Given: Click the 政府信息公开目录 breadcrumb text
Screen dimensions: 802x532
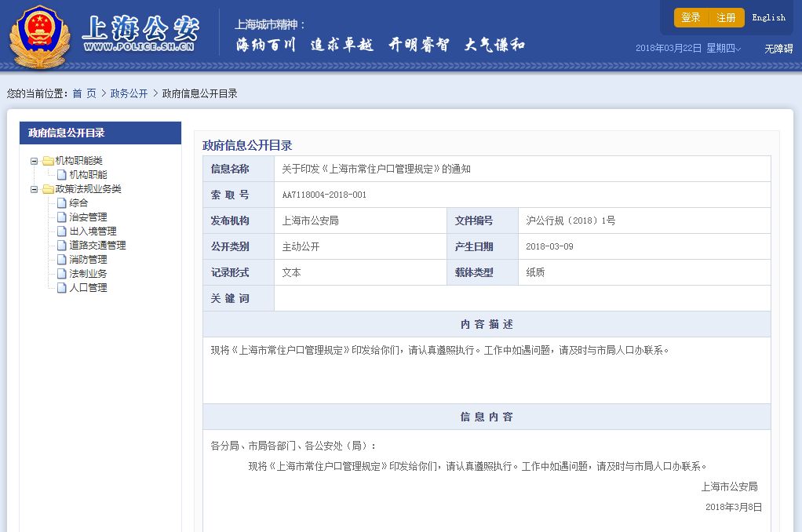Looking at the screenshot, I should click(199, 93).
